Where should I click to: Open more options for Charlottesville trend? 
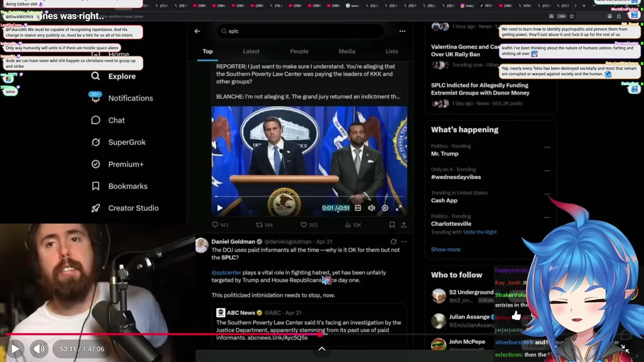pos(547,217)
